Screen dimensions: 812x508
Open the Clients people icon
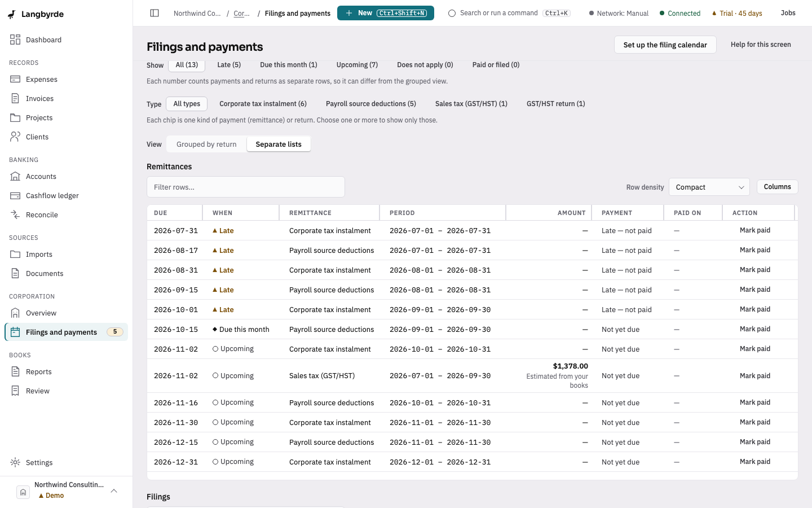point(15,137)
